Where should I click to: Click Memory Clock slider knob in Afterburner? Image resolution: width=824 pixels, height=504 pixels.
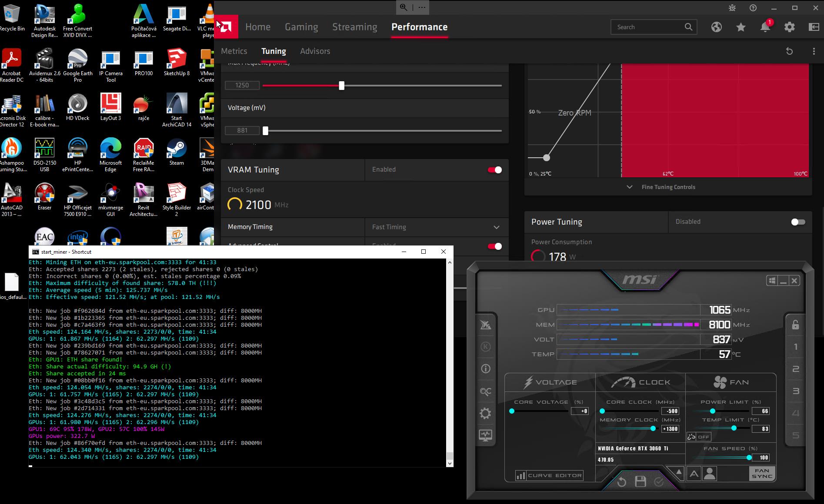coord(653,428)
